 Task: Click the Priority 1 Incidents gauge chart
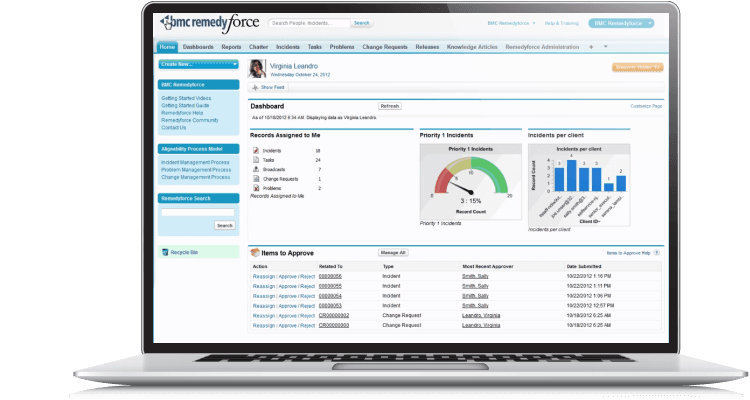click(x=470, y=182)
